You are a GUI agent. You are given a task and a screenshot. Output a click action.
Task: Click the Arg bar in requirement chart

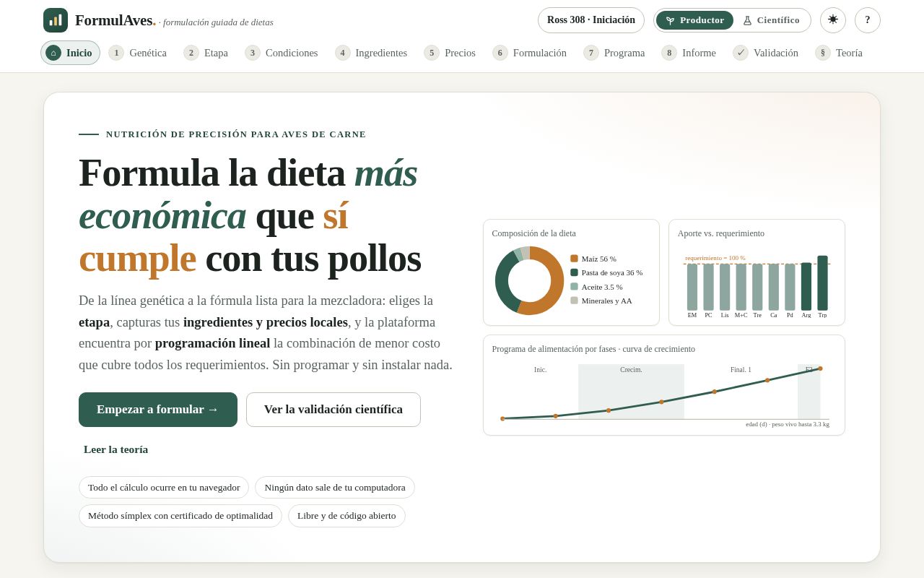(x=806, y=287)
